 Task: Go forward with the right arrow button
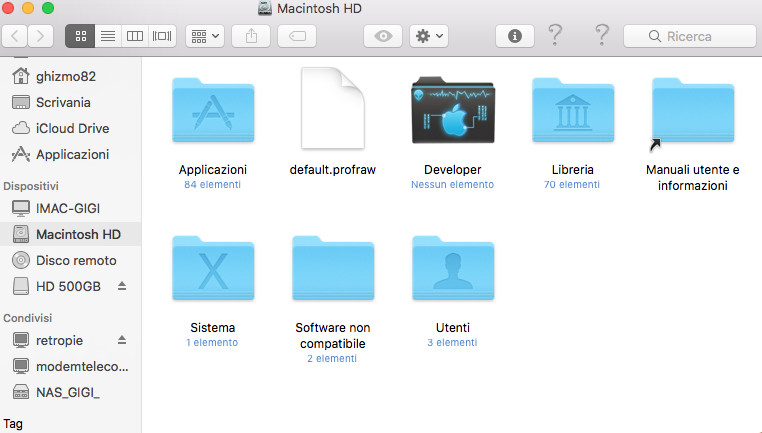coord(40,36)
